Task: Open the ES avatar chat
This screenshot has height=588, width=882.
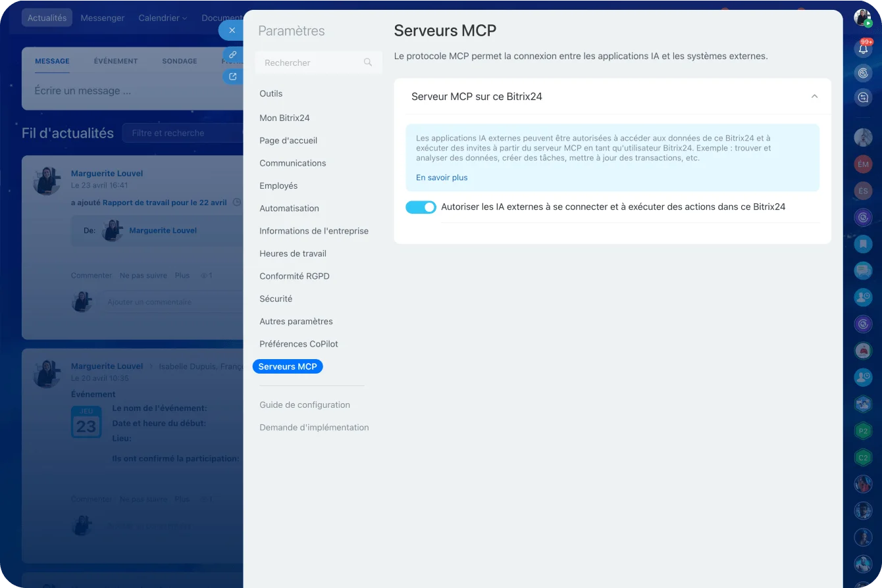Action: point(864,191)
